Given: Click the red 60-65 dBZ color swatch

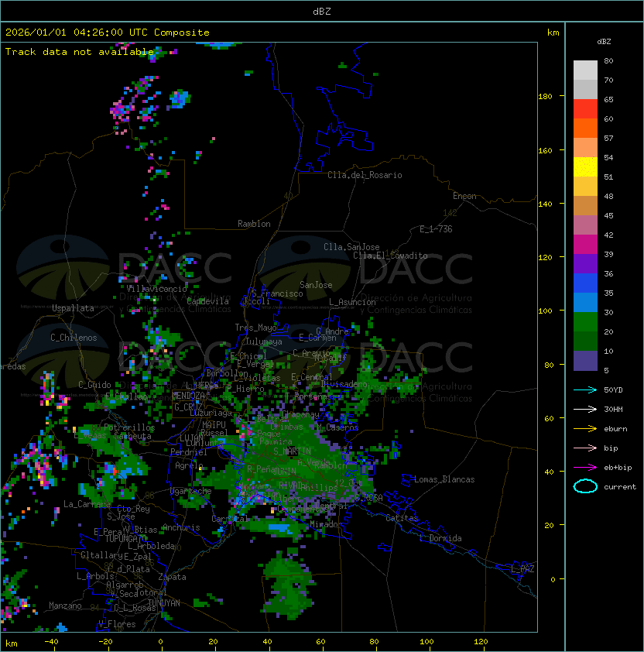Looking at the screenshot, I should tap(585, 109).
